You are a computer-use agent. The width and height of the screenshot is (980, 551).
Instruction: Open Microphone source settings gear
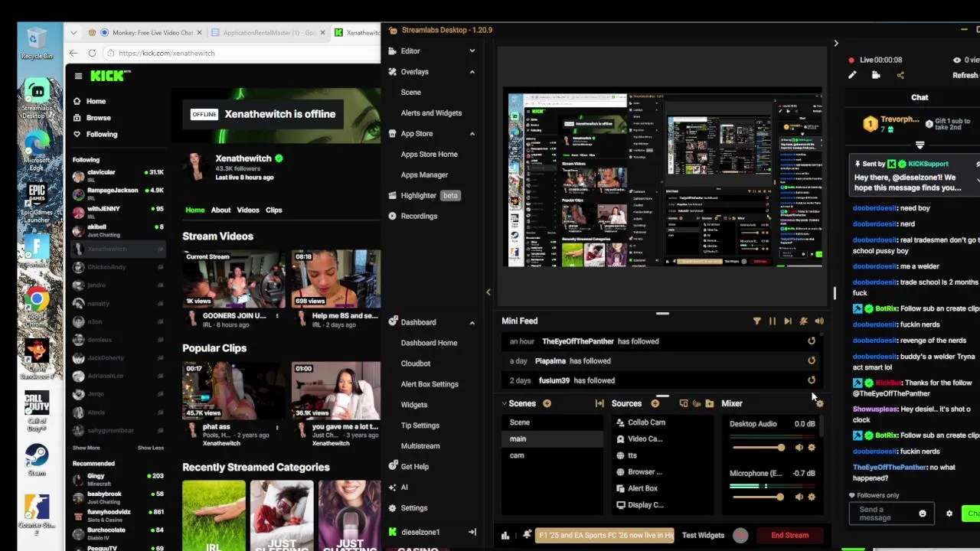point(812,497)
